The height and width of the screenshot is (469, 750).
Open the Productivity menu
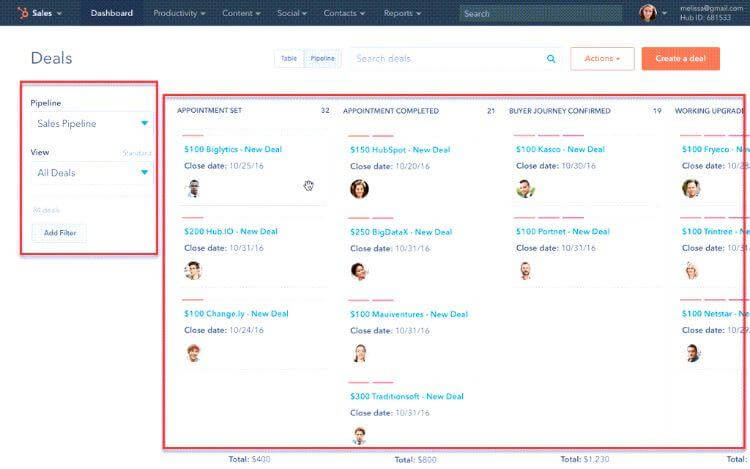point(179,13)
